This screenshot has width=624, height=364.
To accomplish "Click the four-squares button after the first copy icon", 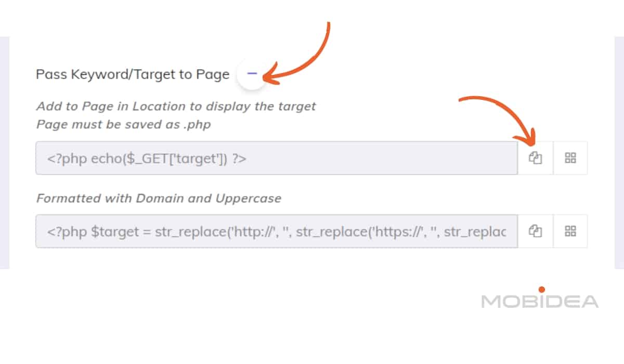I will tap(570, 158).
